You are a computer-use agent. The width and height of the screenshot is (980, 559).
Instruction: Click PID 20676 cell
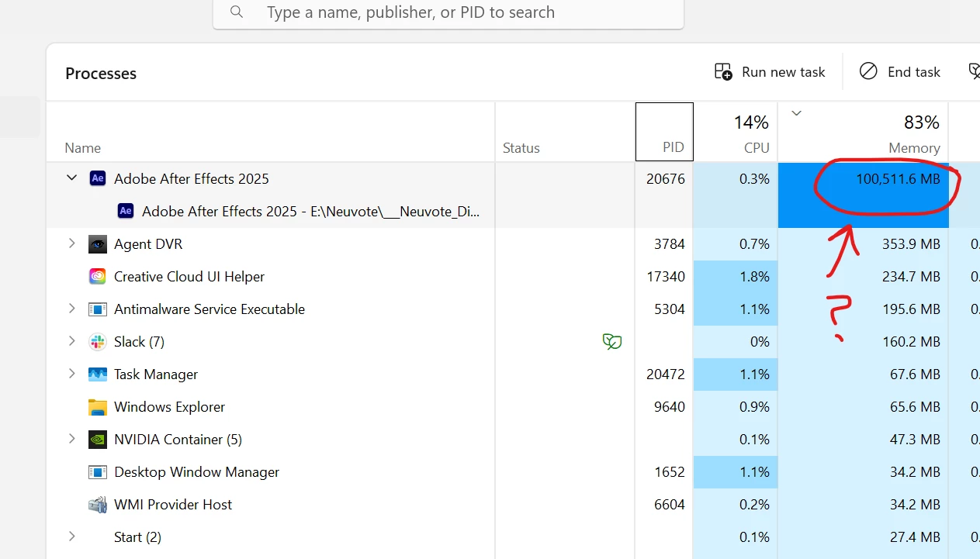(x=665, y=178)
